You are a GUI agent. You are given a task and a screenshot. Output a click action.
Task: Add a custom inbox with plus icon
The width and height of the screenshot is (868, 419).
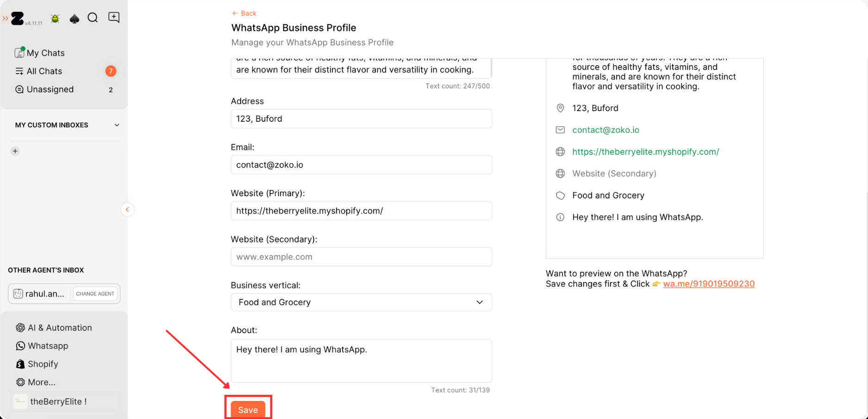tap(15, 151)
